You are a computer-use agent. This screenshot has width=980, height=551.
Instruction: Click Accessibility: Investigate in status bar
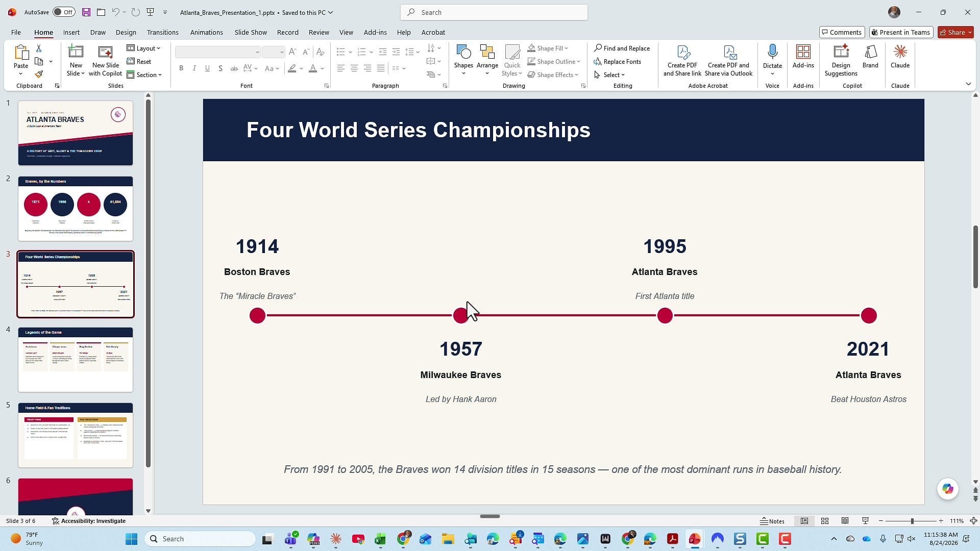(89, 521)
